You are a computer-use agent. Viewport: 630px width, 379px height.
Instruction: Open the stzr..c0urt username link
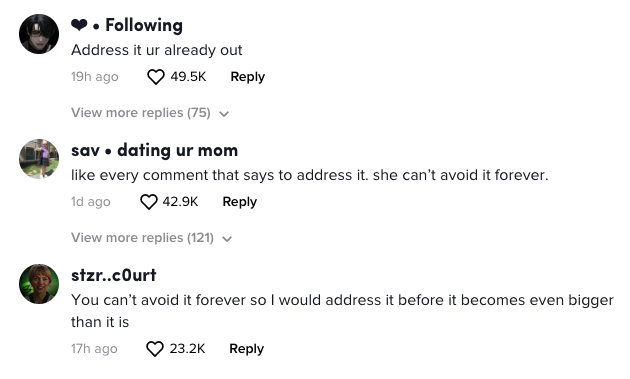pyautogui.click(x=114, y=275)
